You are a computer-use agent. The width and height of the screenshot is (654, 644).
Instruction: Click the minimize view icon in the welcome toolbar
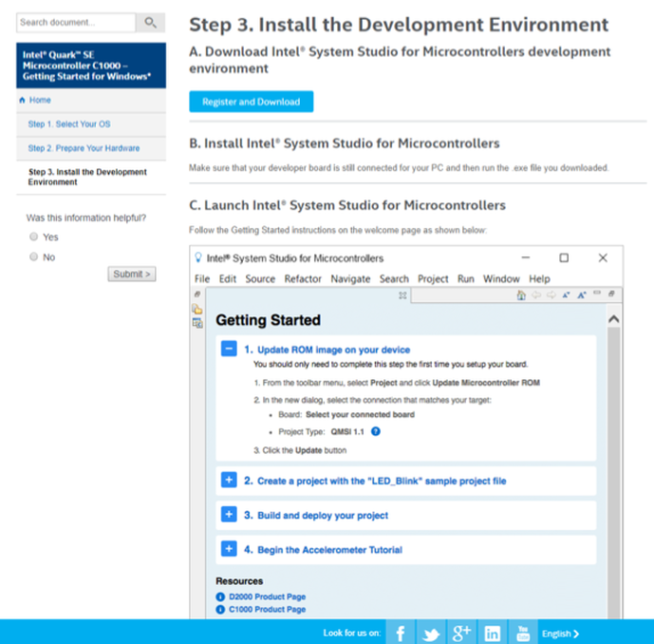[597, 293]
